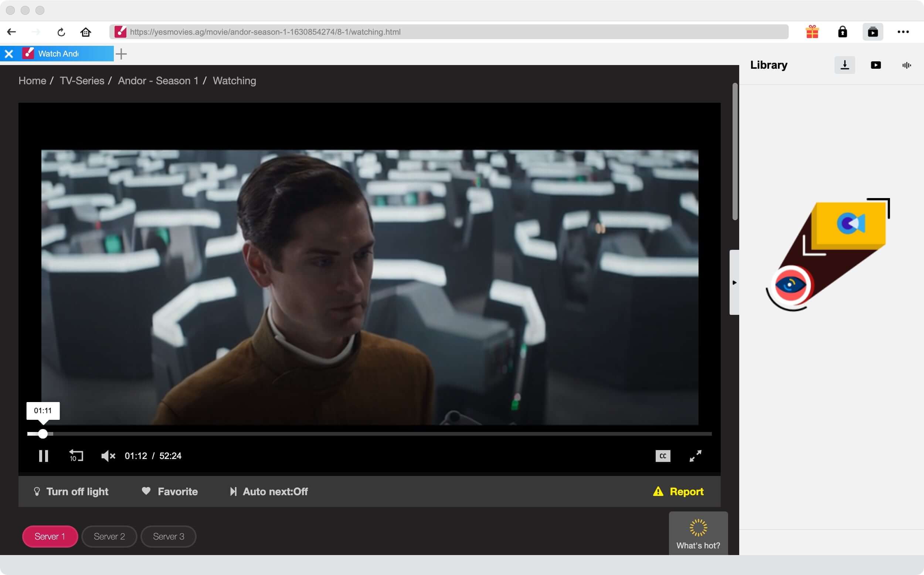The image size is (924, 575).
Task: Open the three-dots more menu
Action: (x=903, y=32)
